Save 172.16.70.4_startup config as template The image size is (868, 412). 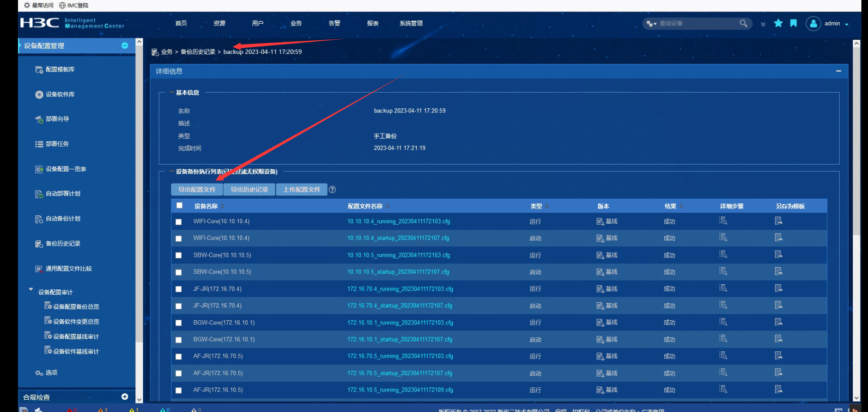coord(779,305)
